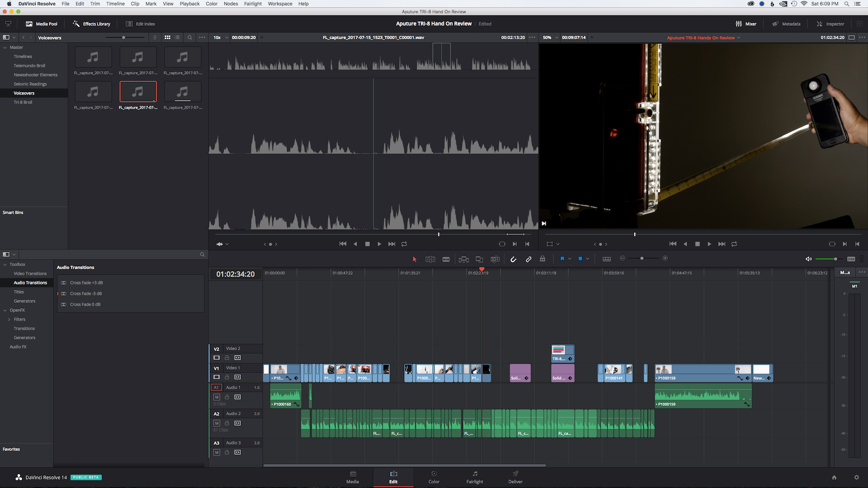Adjust the timeline zoom slider
The height and width of the screenshot is (488, 868).
(x=642, y=258)
